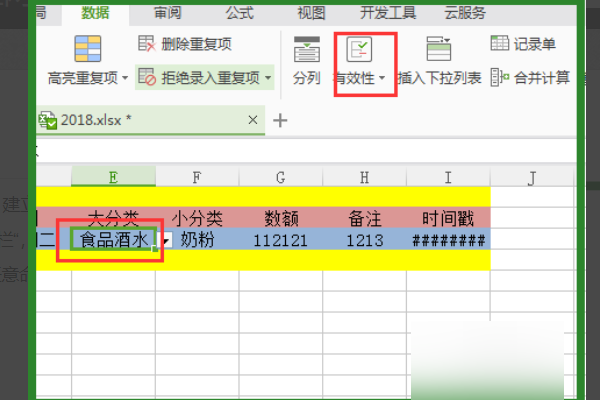Click the 记录单 form icon
The image size is (600, 400).
pos(500,43)
